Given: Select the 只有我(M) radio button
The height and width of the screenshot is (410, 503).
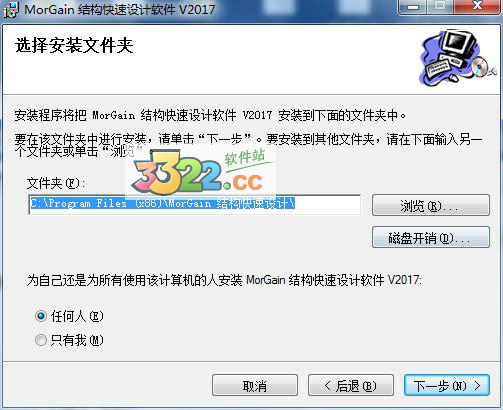Looking at the screenshot, I should (41, 340).
